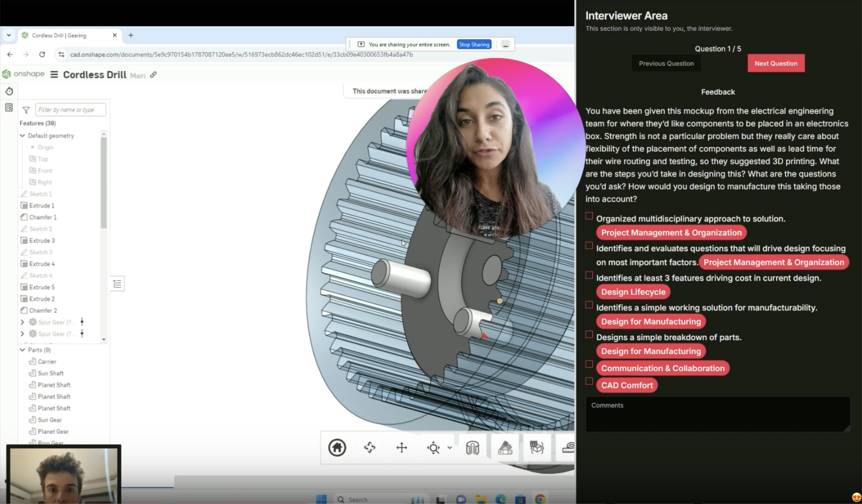This screenshot has height=504, width=862.
Task: Check 'Organized multidisciplinary approach to solution' box
Action: tap(589, 216)
